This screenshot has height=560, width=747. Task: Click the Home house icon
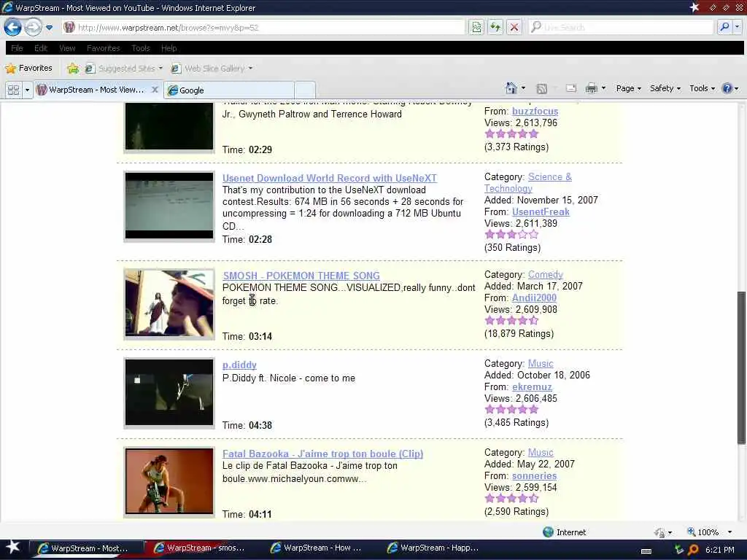click(x=511, y=88)
